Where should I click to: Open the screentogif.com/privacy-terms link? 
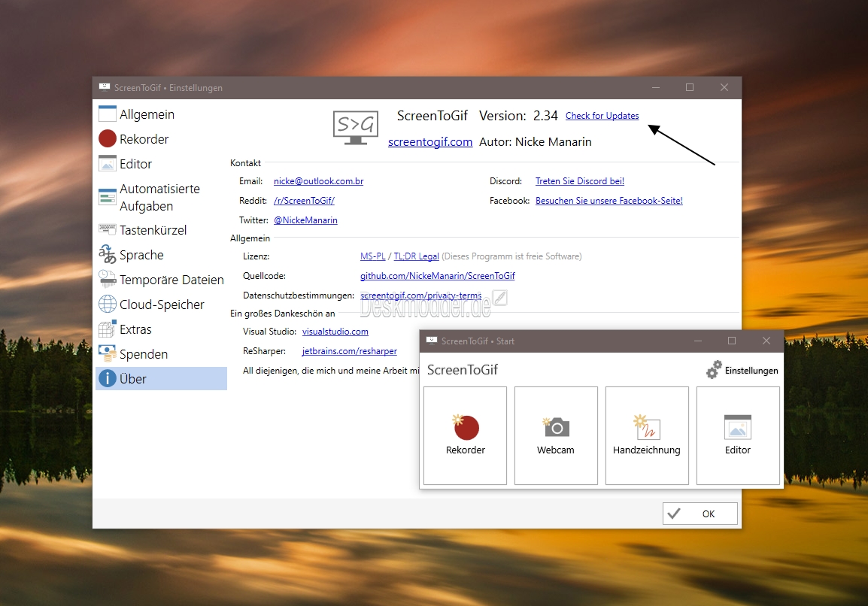coord(420,295)
